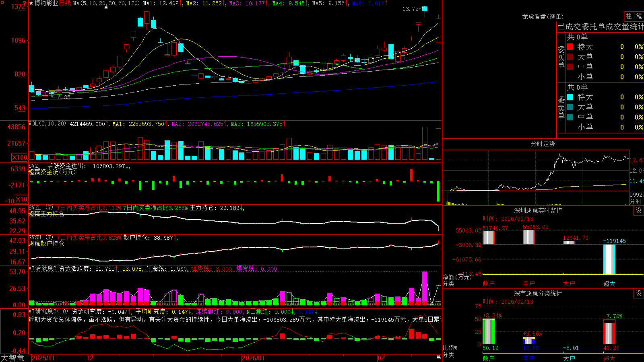Jump to the 2025/11 timeline marker
Screen dimensions: 644x362
point(43,358)
